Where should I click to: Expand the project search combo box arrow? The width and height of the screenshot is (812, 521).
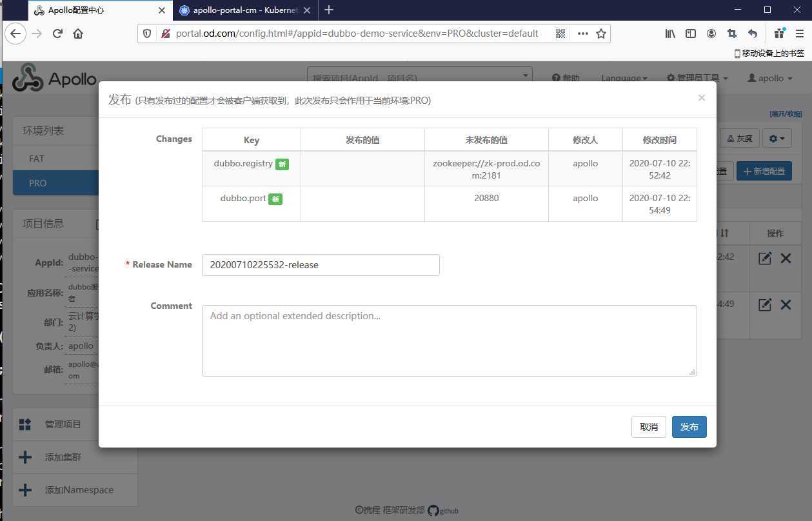525,75
